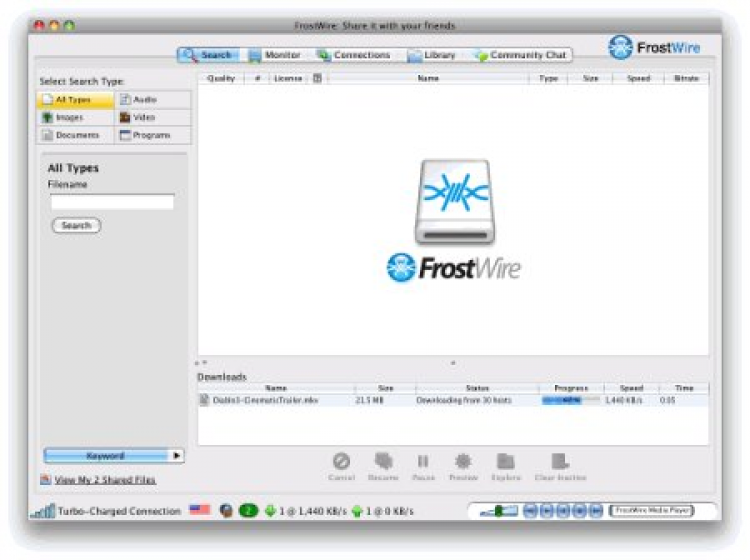Sort results by Name column header
The height and width of the screenshot is (560, 750).
pos(428,78)
